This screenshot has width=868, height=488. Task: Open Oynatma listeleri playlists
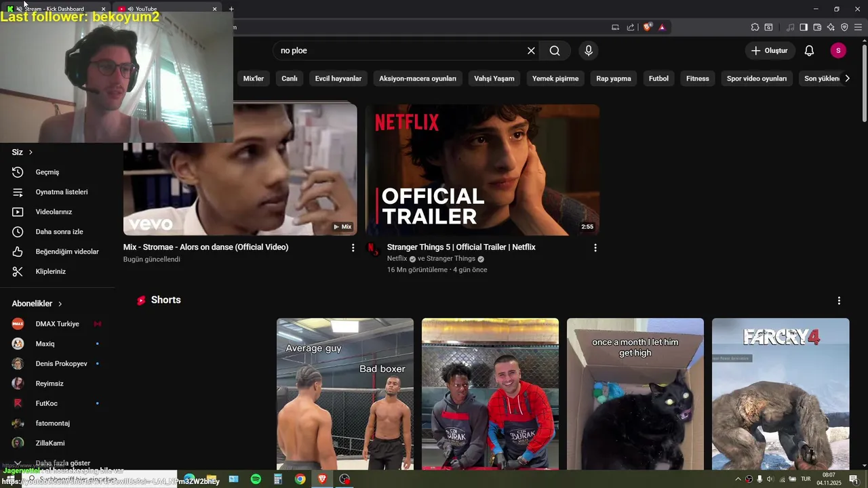tap(57, 192)
